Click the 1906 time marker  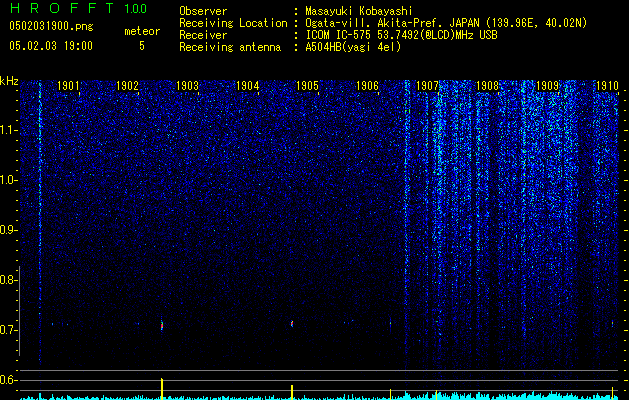(367, 85)
